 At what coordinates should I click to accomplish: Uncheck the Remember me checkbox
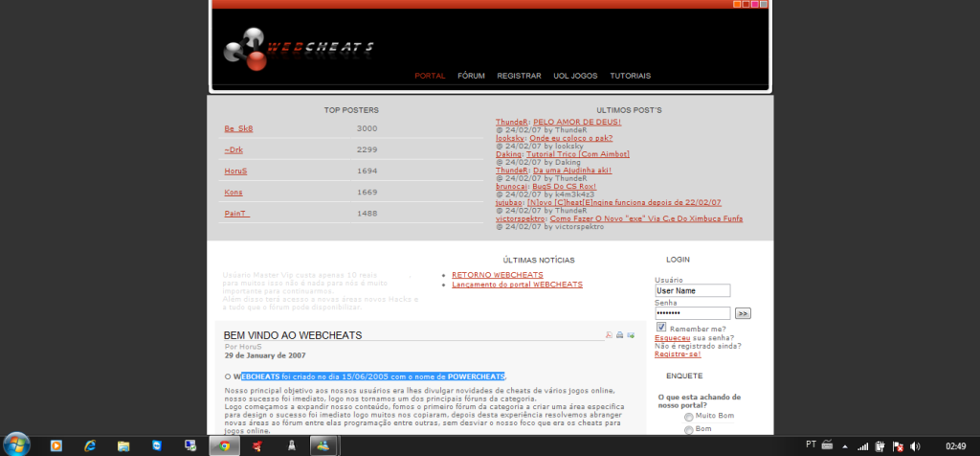[x=660, y=327]
